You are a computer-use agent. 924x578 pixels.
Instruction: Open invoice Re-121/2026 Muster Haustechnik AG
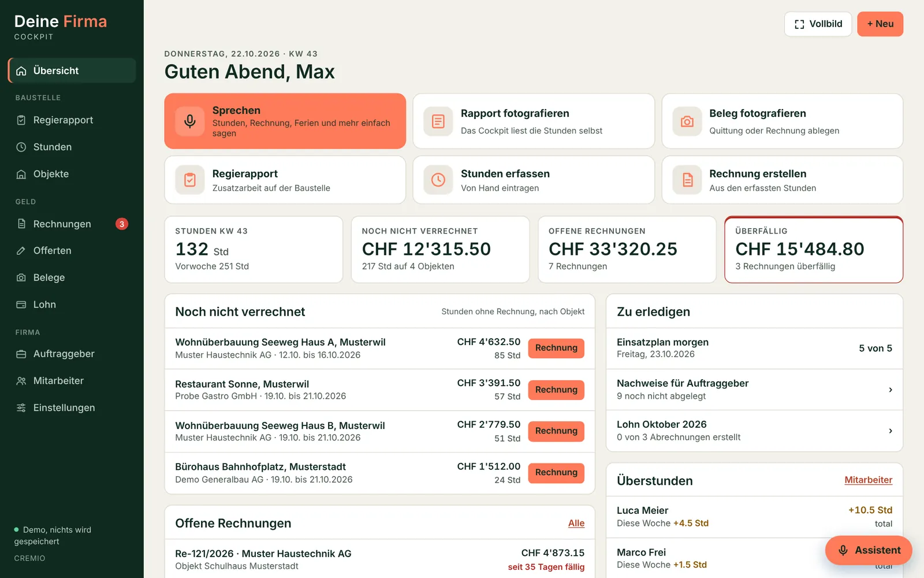pyautogui.click(x=380, y=559)
